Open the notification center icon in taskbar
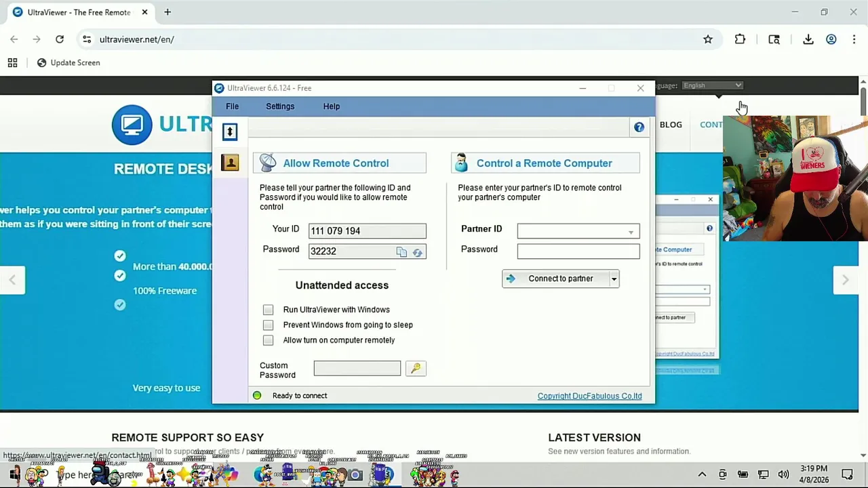Image resolution: width=868 pixels, height=488 pixels. (x=847, y=474)
